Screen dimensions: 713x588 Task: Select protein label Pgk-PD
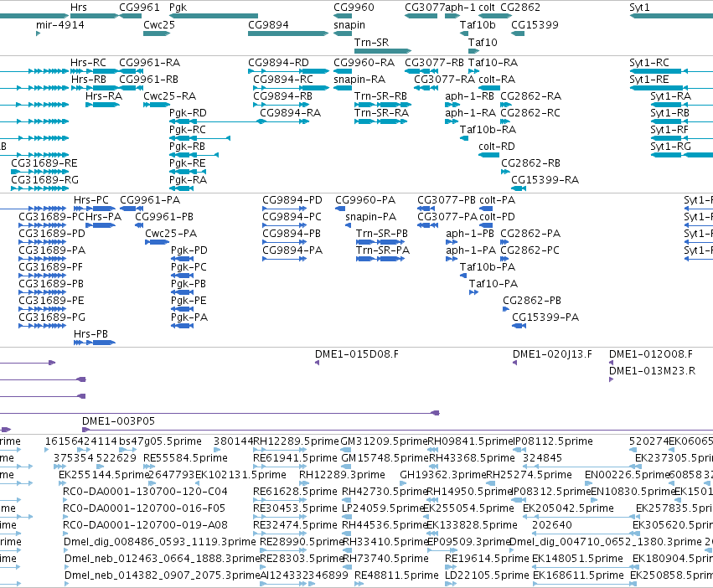[189, 250]
